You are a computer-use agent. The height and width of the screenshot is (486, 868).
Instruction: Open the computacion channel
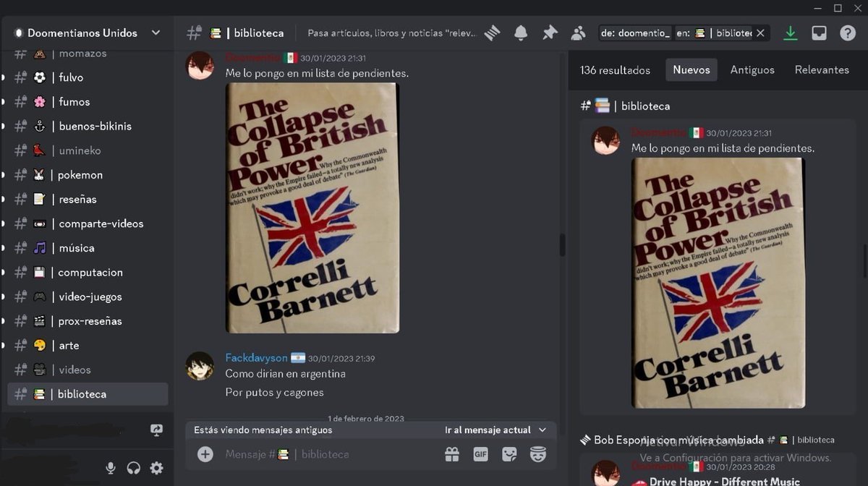[88, 273]
